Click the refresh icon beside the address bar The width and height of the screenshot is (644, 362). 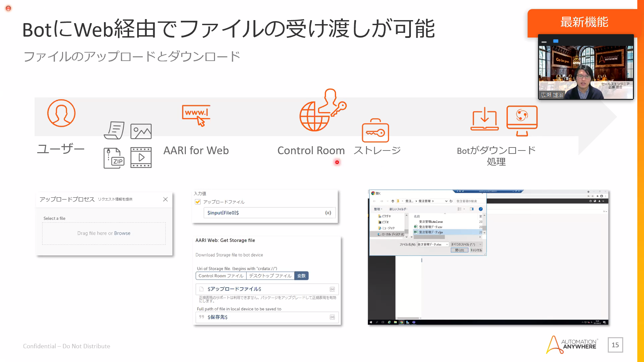pyautogui.click(x=451, y=201)
